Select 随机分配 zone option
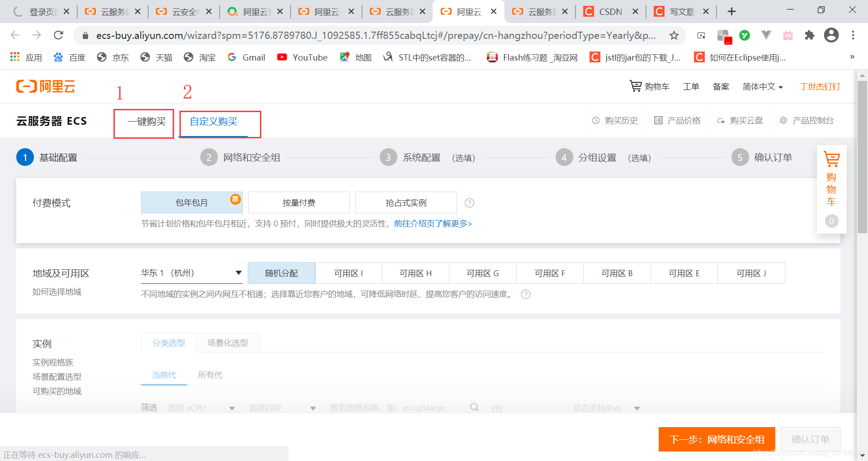868x461 pixels. point(281,273)
